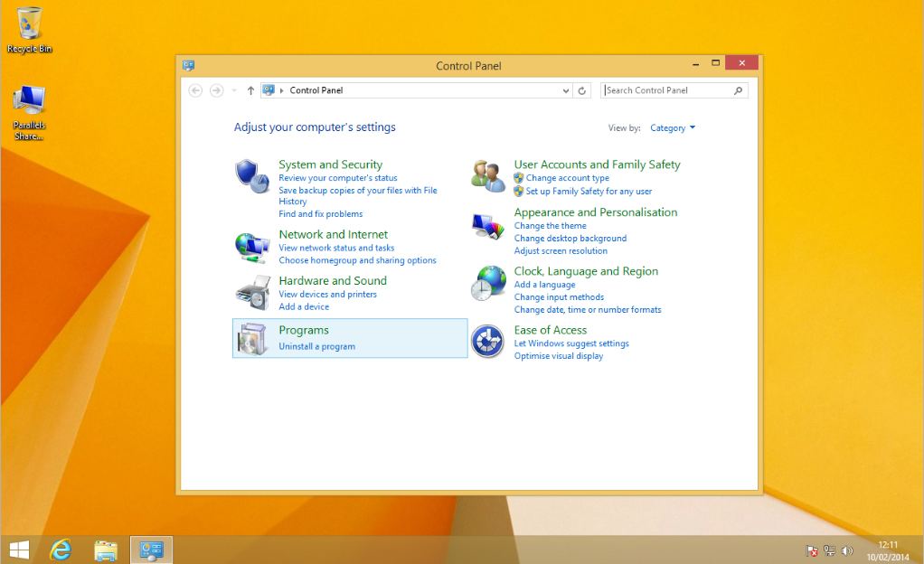Click Save backup copies with File History
Screen dimensions: 924x564
point(358,195)
